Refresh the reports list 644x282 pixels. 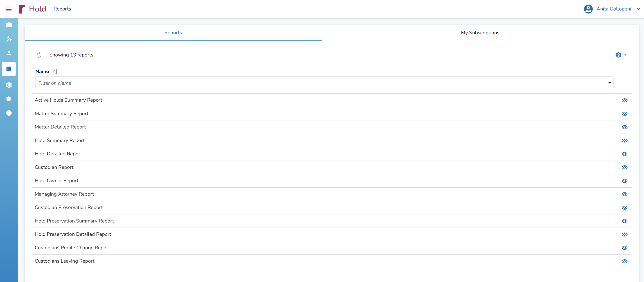39,55
